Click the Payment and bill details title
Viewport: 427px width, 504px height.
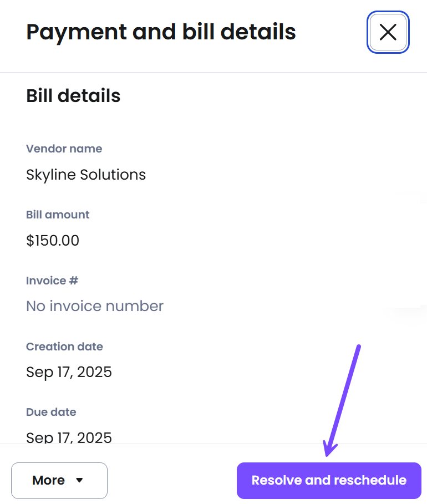[161, 32]
